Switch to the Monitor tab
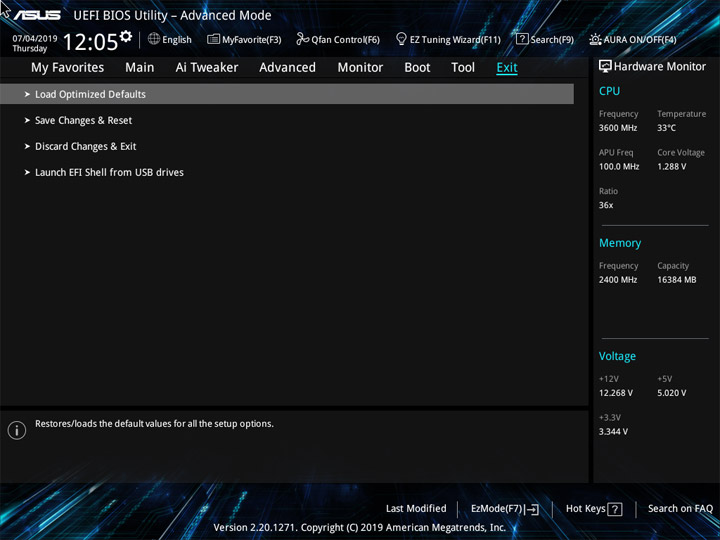 click(x=360, y=68)
